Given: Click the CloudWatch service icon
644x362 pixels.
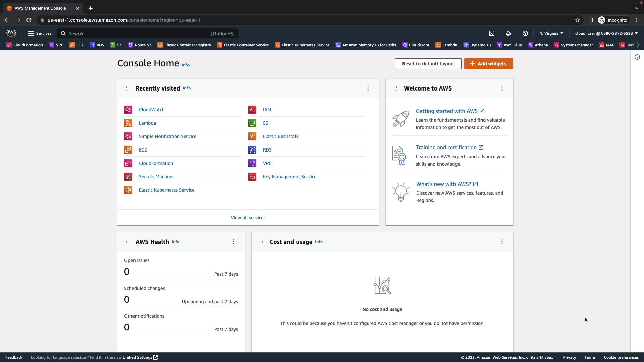Looking at the screenshot, I should [128, 110].
